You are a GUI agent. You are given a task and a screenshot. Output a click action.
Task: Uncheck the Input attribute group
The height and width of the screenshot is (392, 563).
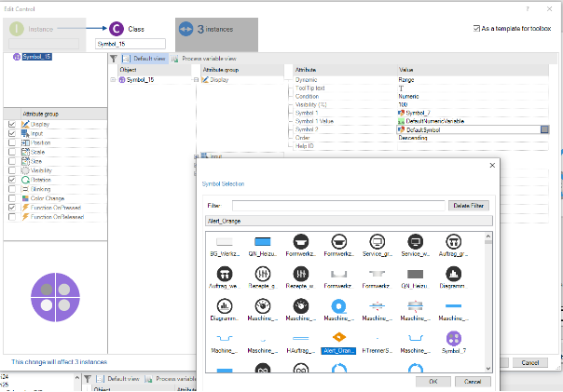[x=12, y=133]
